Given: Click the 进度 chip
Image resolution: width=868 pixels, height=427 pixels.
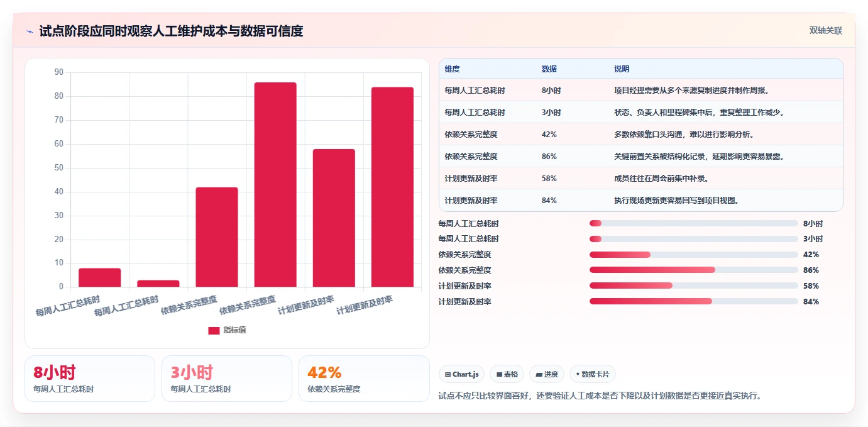Looking at the screenshot, I should (x=547, y=374).
